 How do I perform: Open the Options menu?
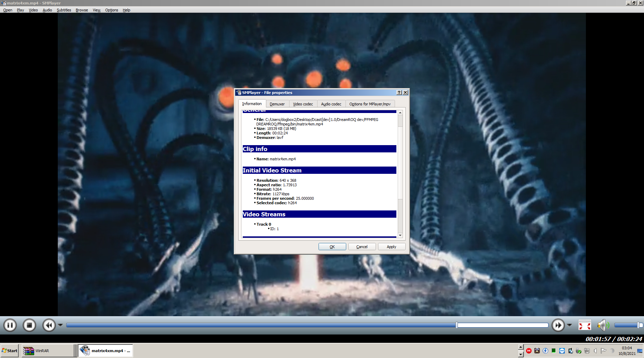112,10
